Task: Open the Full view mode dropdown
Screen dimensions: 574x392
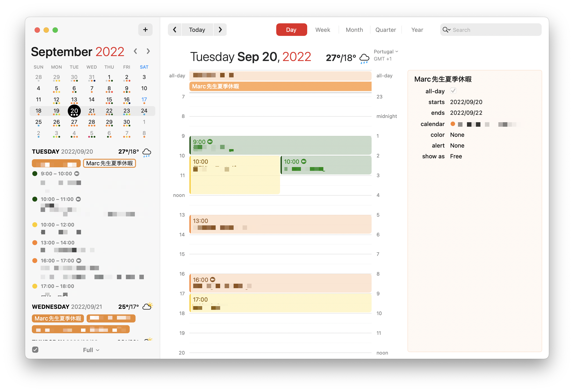Action: click(x=91, y=350)
